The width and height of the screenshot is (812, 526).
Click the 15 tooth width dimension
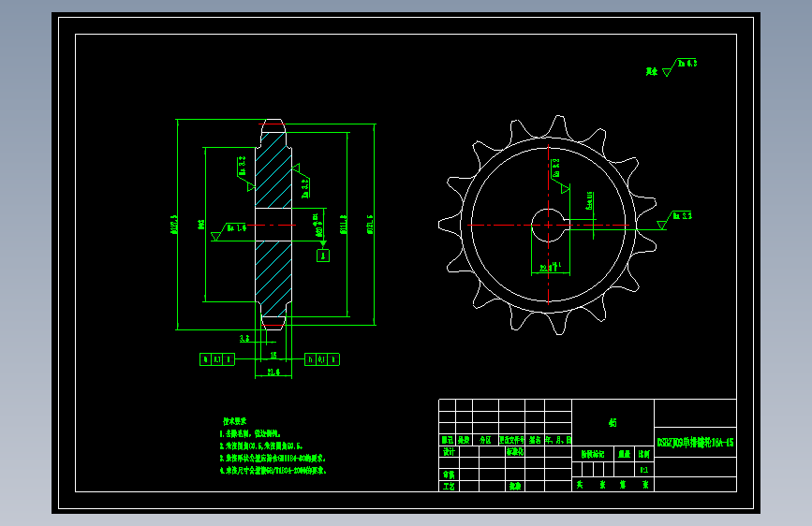(273, 355)
